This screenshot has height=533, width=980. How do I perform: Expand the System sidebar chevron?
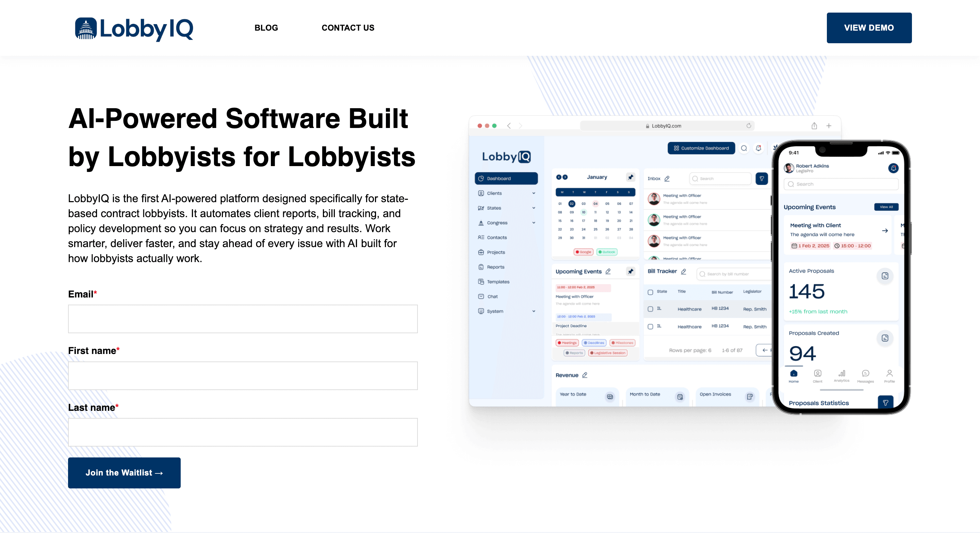coord(534,311)
